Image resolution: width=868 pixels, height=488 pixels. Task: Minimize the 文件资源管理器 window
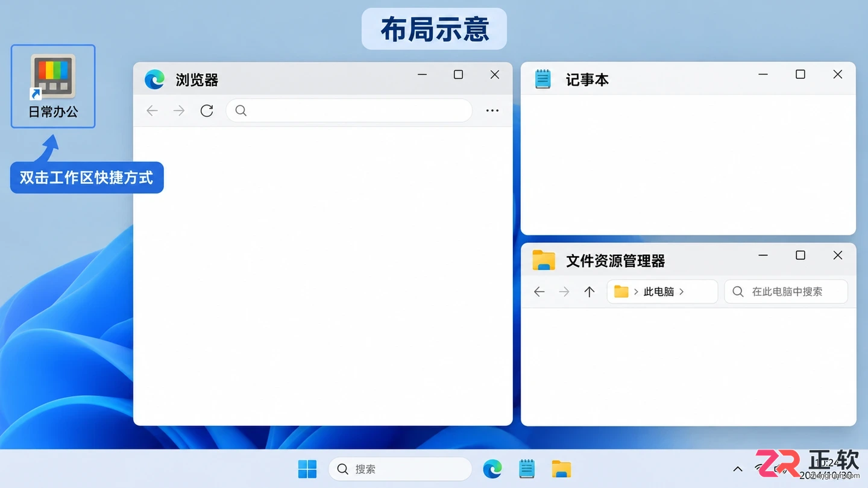[763, 255]
